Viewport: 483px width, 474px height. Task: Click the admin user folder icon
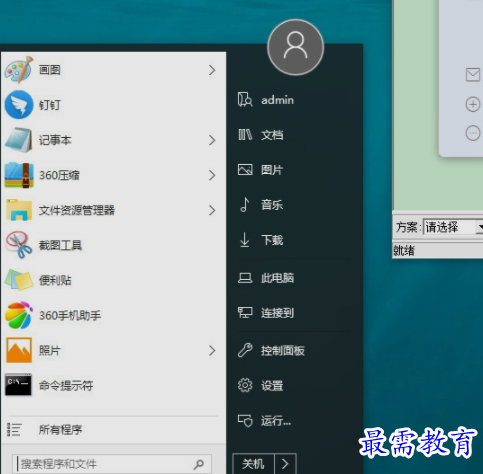(245, 100)
